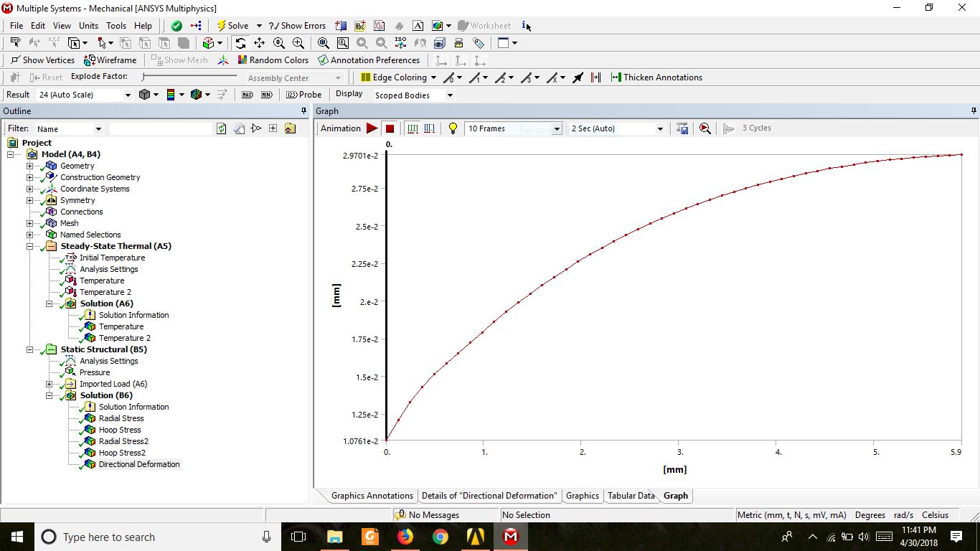Set the ISO isometric view
The height and width of the screenshot is (551, 980).
[401, 43]
